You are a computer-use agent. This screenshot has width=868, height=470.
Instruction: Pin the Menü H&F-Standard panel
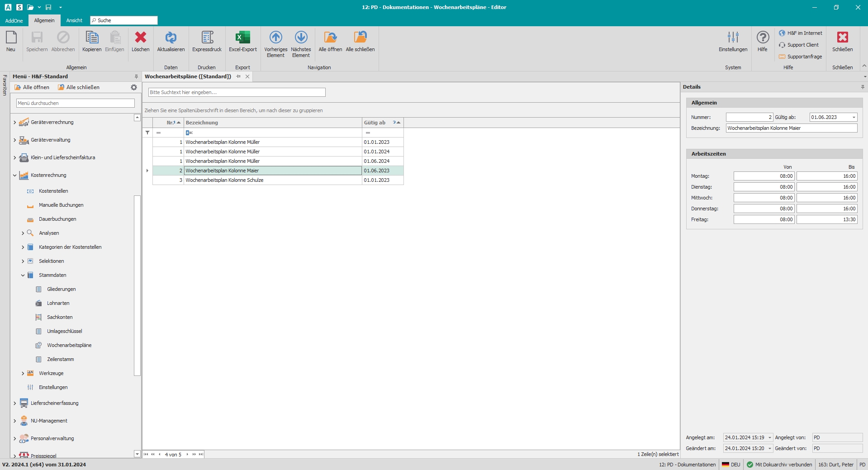coord(136,76)
